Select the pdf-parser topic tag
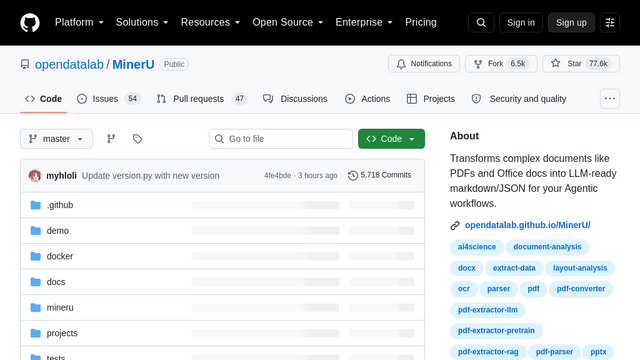The image size is (640, 360). (554, 352)
